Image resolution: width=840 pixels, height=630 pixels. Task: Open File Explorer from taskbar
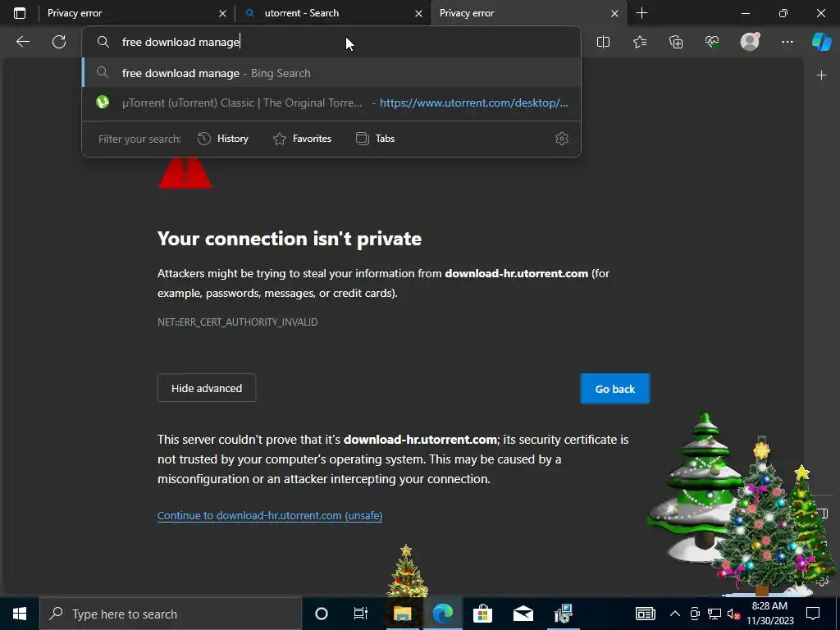(x=402, y=614)
